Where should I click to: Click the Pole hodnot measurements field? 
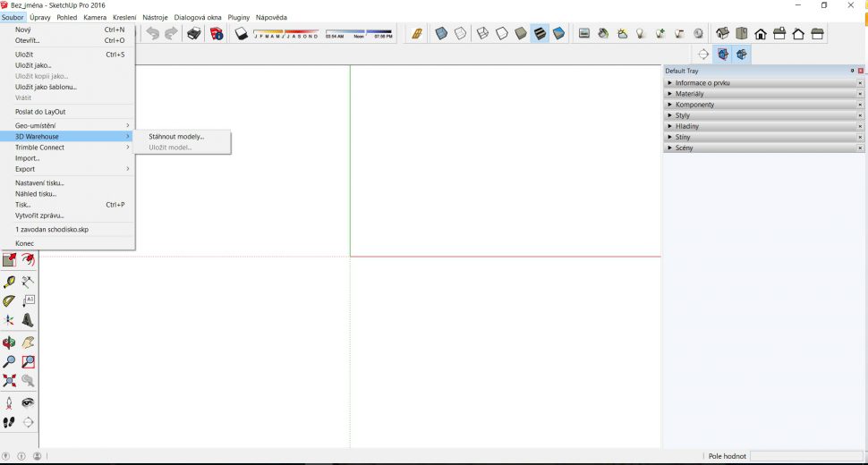[x=806, y=456]
